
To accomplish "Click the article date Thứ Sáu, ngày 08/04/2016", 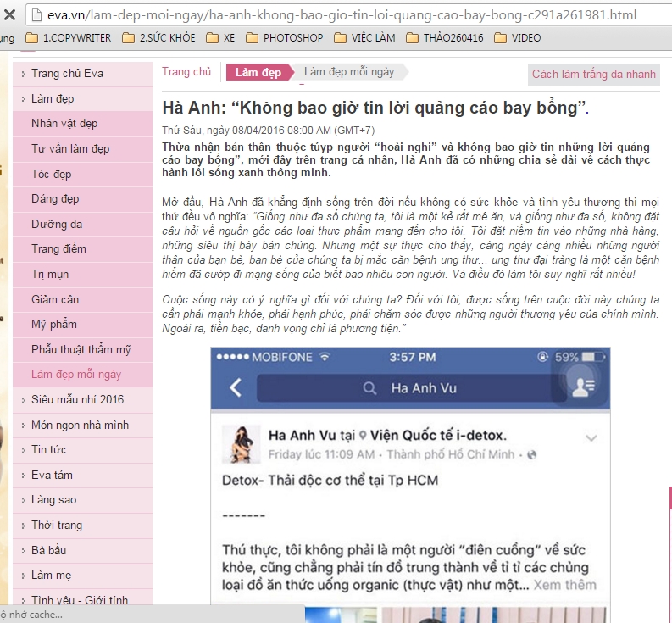I will coord(269,131).
